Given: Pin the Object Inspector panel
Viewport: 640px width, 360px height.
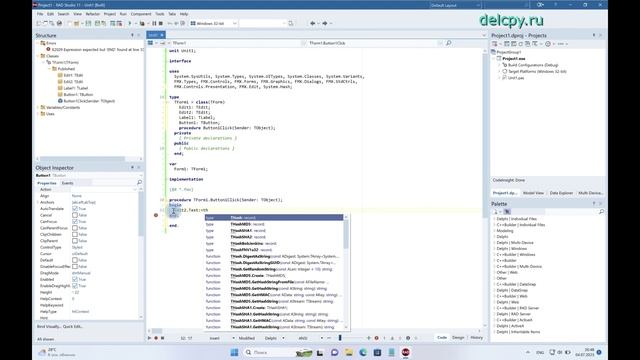Looking at the screenshot, I should 132,168.
